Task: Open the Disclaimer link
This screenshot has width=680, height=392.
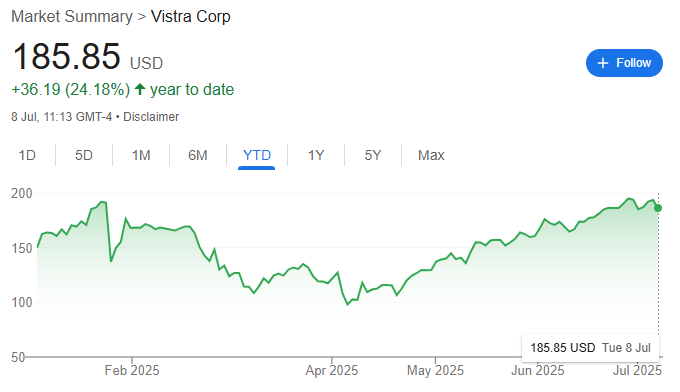Action: [x=151, y=117]
